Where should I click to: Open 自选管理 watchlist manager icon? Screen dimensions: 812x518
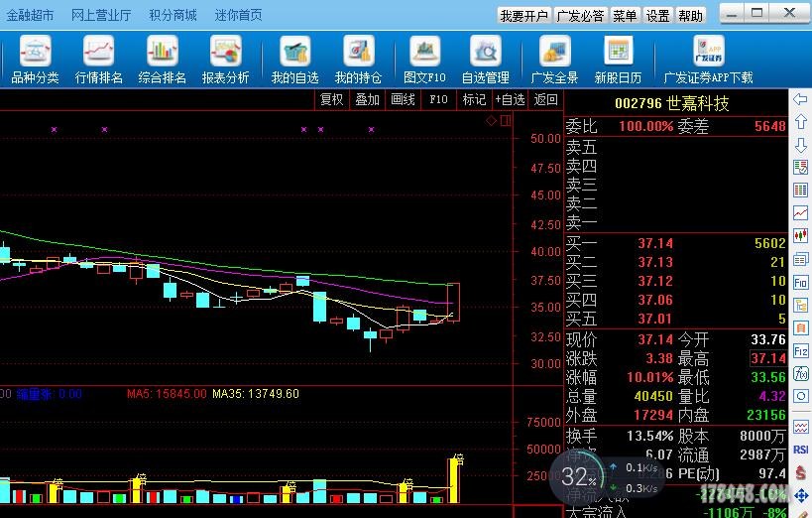485,60
